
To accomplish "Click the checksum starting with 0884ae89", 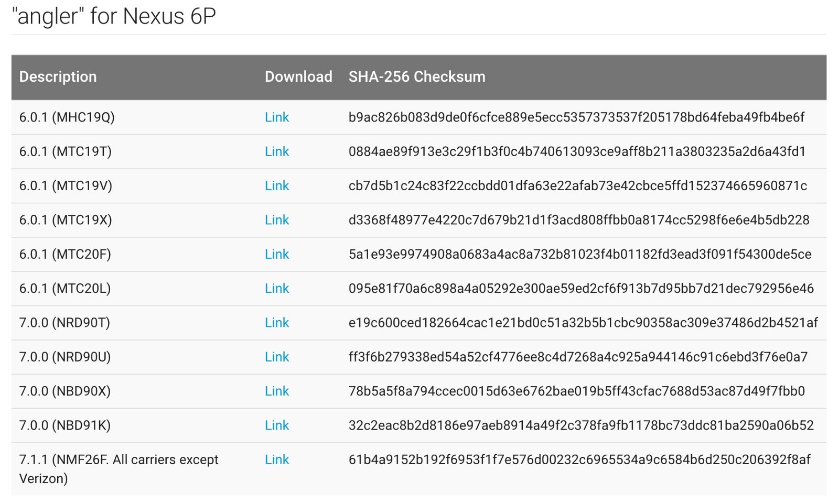I will pos(577,151).
